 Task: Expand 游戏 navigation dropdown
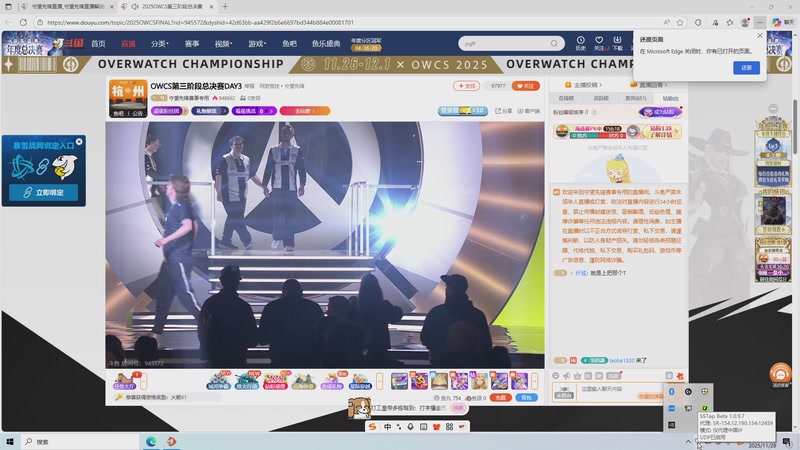coord(257,43)
